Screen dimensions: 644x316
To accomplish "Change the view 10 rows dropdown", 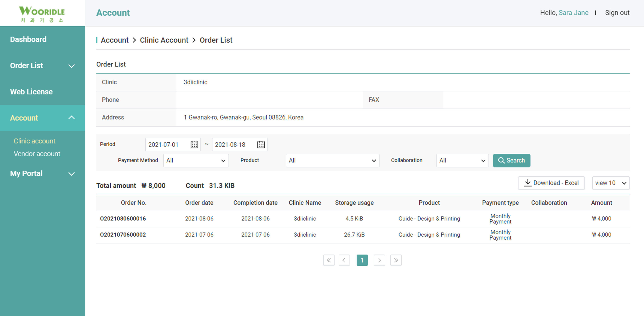I will tap(611, 183).
